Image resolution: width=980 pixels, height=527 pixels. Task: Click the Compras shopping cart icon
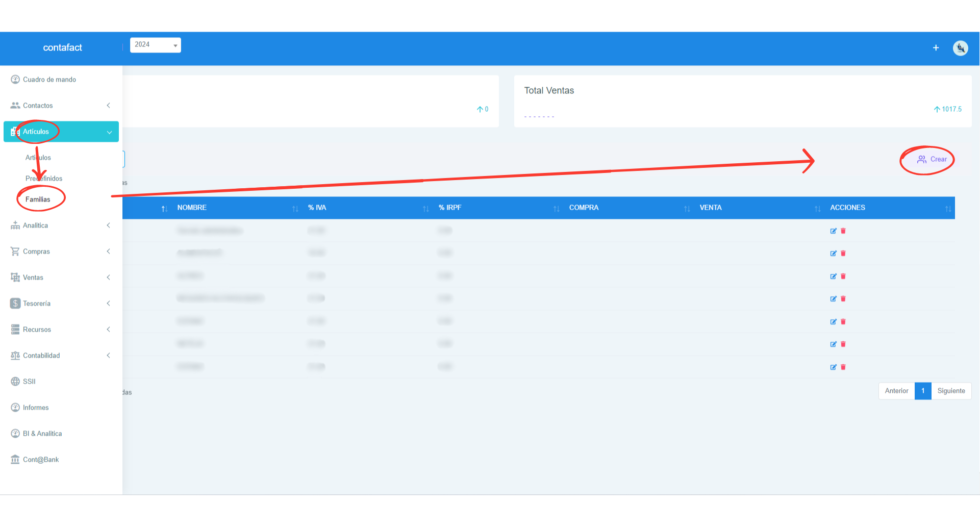pyautogui.click(x=15, y=252)
